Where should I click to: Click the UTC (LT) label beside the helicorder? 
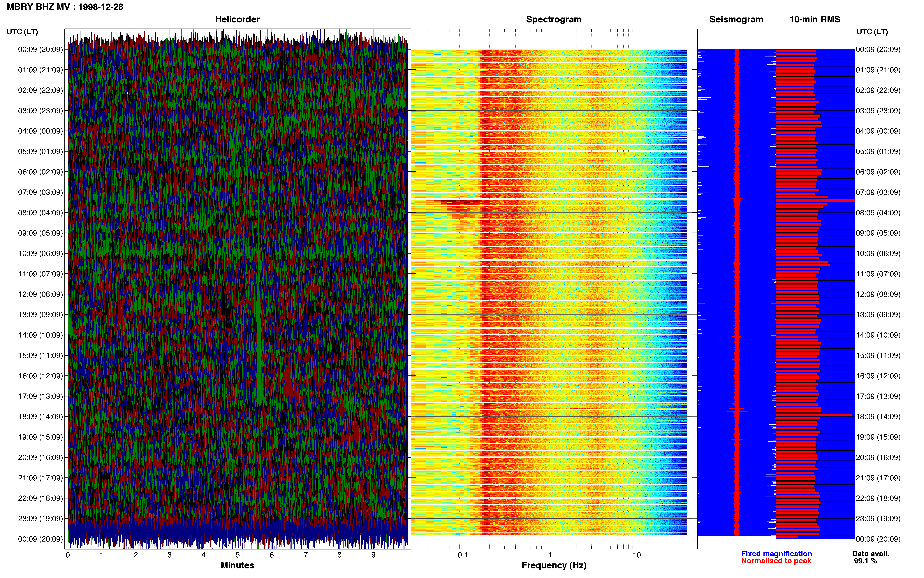(22, 32)
